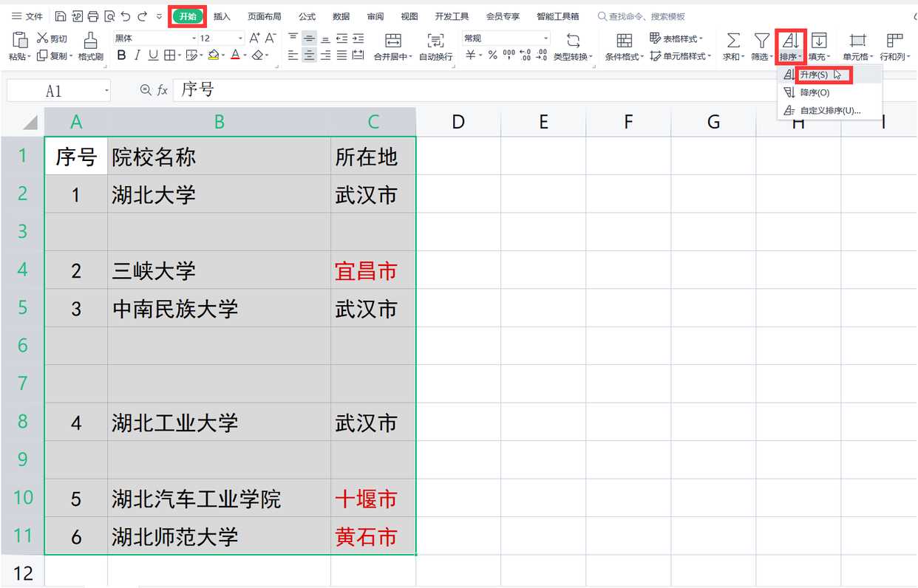The image size is (918, 588).
Task: Open the Smart Toolbox (智能工具箱) tab
Action: tap(558, 16)
